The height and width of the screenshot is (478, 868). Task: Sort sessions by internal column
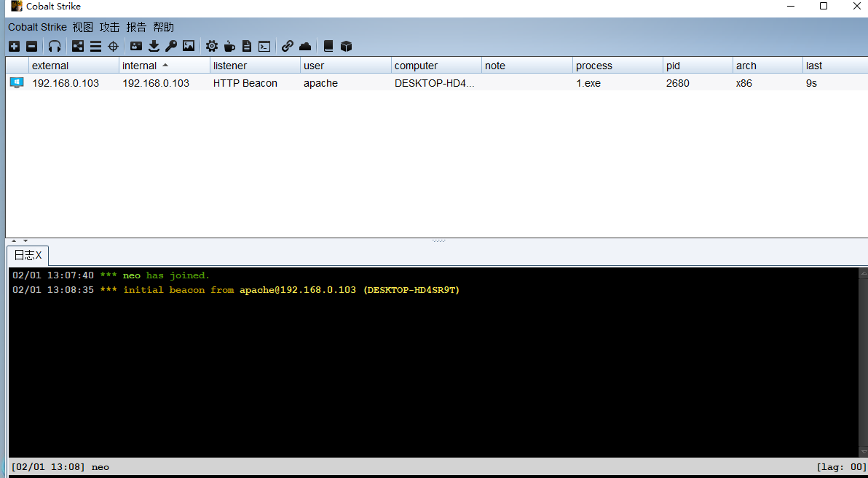(165, 66)
